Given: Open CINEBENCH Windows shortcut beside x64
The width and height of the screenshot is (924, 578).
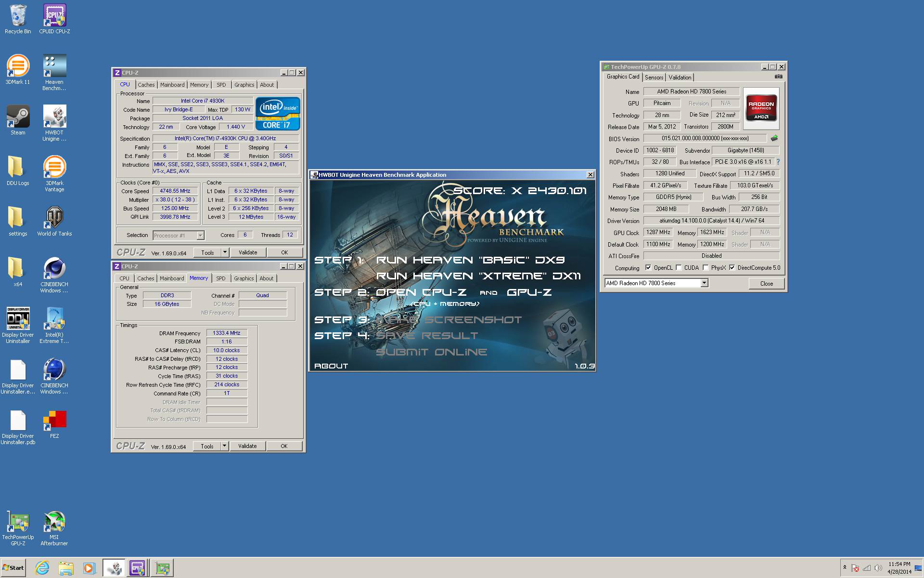Looking at the screenshot, I should pyautogui.click(x=54, y=275).
